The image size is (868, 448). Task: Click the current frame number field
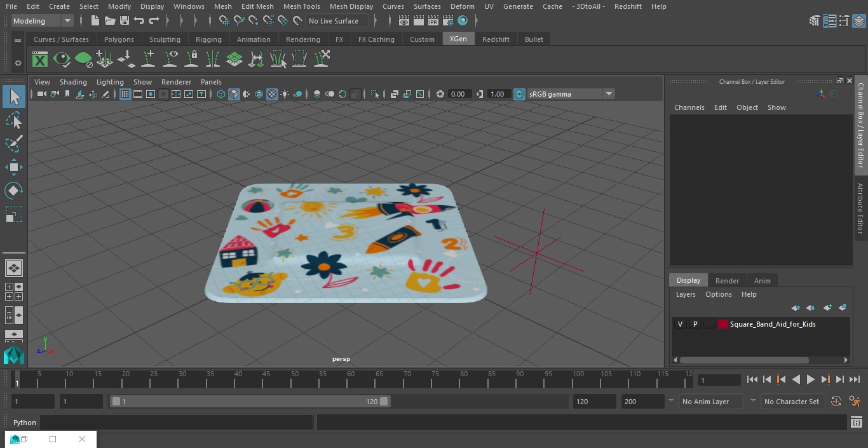pos(719,380)
